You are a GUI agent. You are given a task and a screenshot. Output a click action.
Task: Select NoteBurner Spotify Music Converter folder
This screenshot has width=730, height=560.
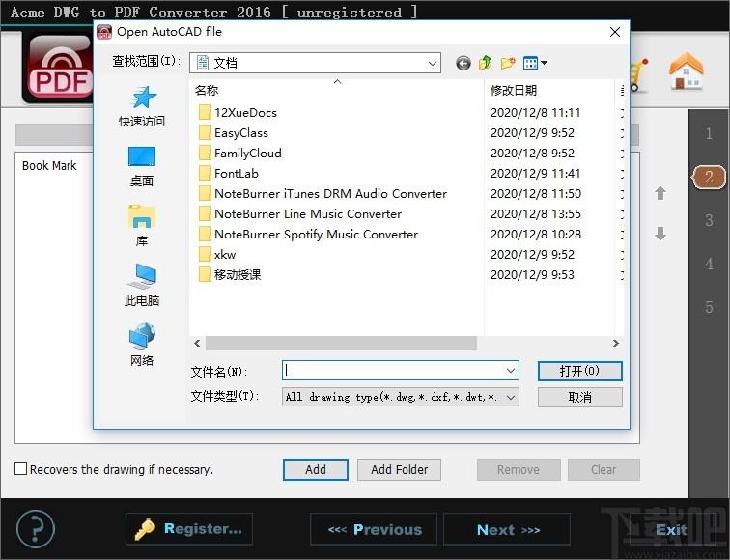click(308, 235)
